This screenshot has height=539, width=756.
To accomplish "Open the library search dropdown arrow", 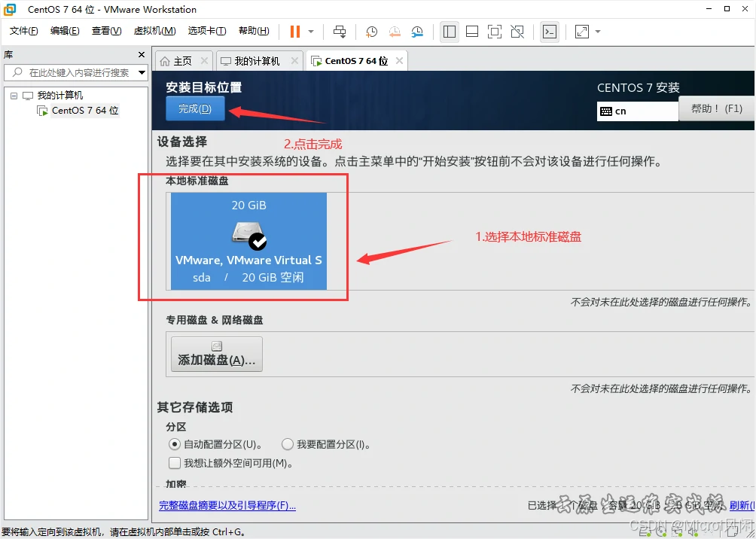I will [x=142, y=73].
